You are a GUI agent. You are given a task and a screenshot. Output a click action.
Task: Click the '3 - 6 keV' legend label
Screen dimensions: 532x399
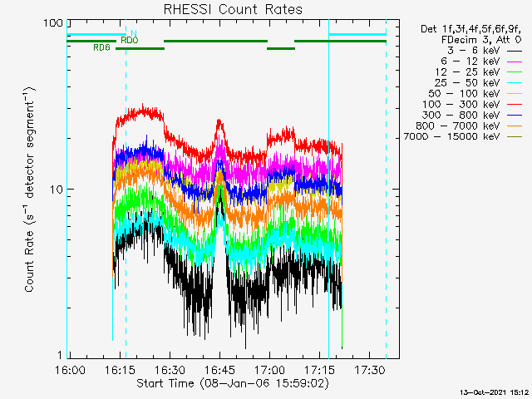coord(474,51)
